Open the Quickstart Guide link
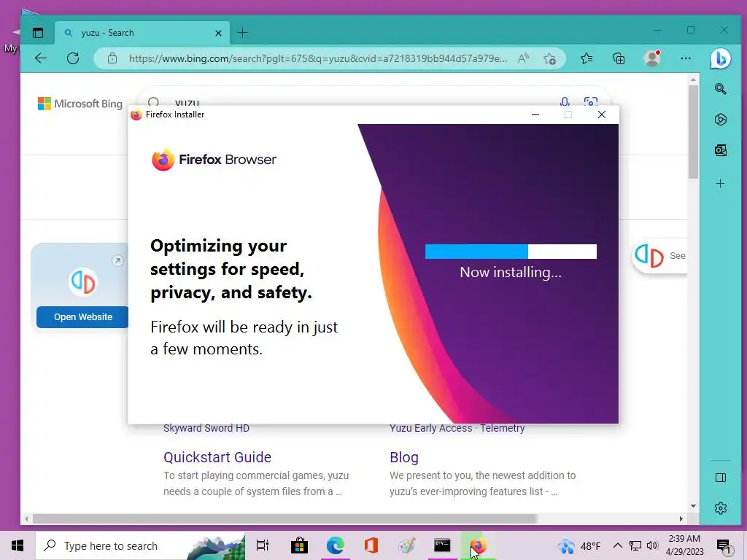 (217, 457)
